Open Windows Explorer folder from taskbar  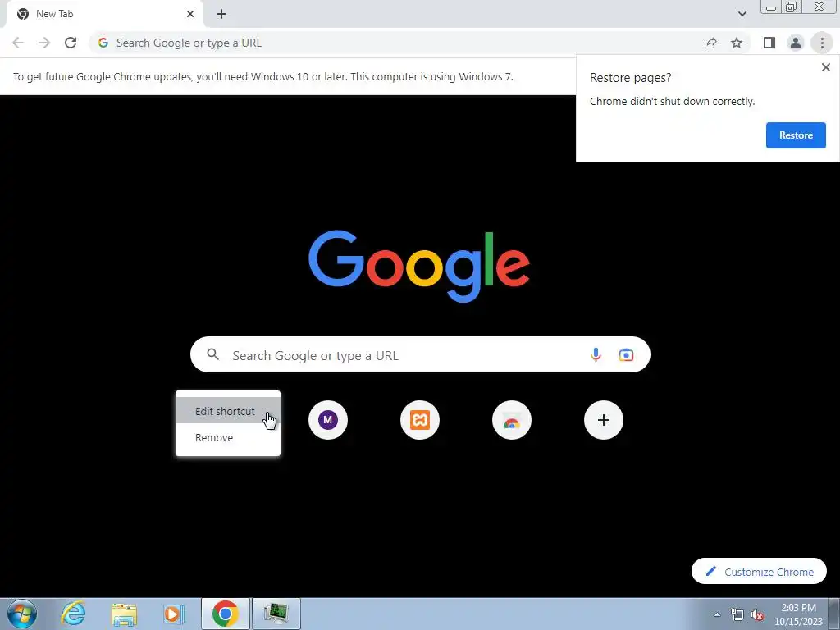[x=124, y=614]
